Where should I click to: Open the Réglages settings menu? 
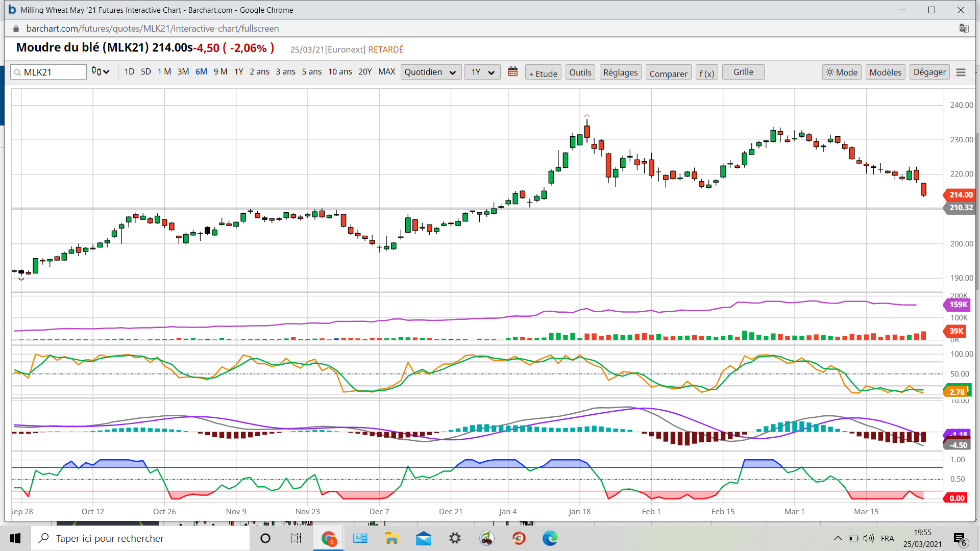620,72
